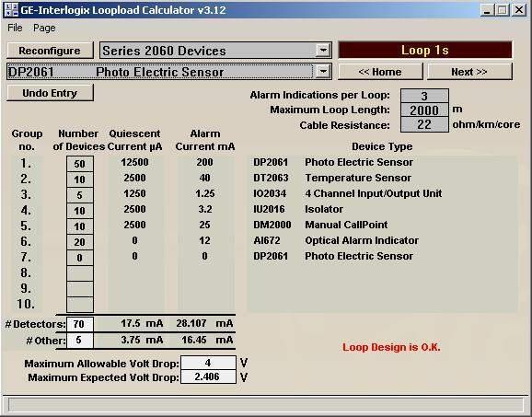Image resolution: width=532 pixels, height=417 pixels.
Task: Select empty group 9 devices field
Action: pyautogui.click(x=80, y=289)
